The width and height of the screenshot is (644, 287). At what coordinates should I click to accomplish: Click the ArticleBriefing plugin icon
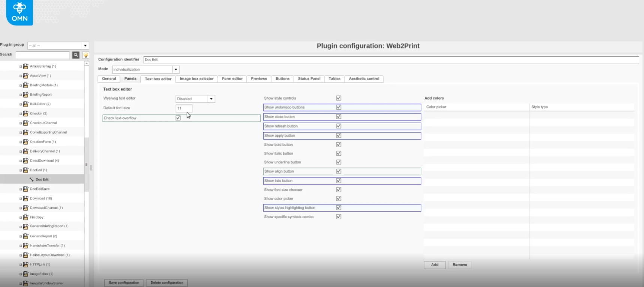click(26, 66)
